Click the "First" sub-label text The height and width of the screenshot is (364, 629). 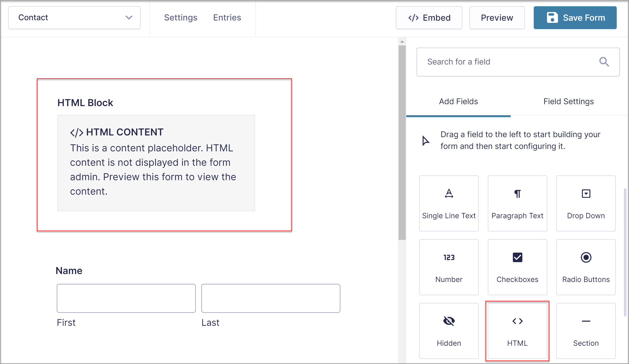click(66, 323)
